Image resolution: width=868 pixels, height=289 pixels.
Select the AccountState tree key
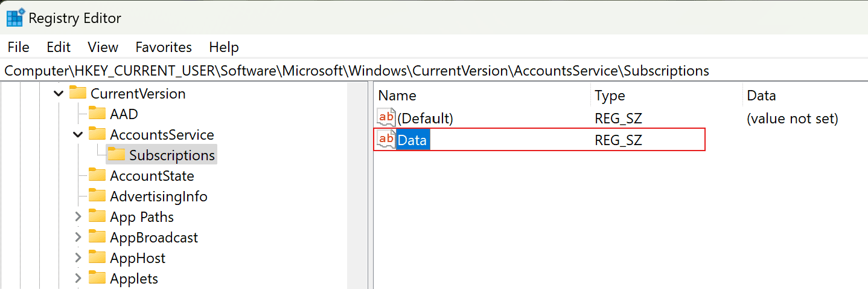point(152,176)
